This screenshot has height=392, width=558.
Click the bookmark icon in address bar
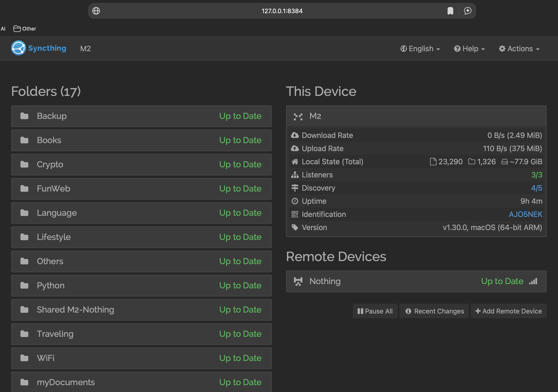point(450,11)
